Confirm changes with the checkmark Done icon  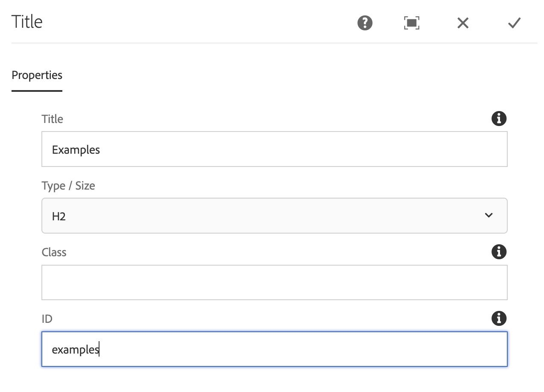coord(515,23)
